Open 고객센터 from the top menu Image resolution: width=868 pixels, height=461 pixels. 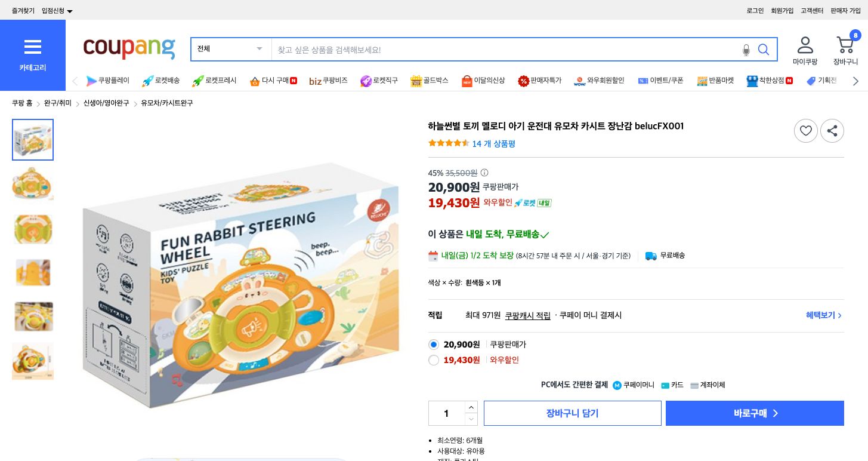click(812, 10)
